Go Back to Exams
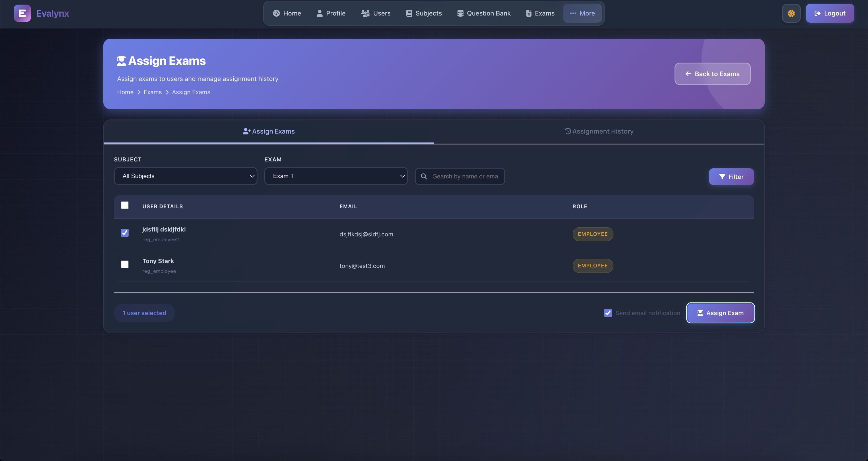868x461 pixels. tap(712, 74)
